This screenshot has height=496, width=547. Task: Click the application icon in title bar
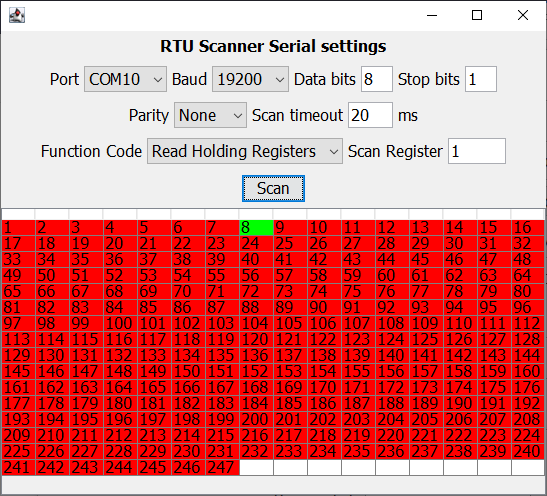(17, 15)
